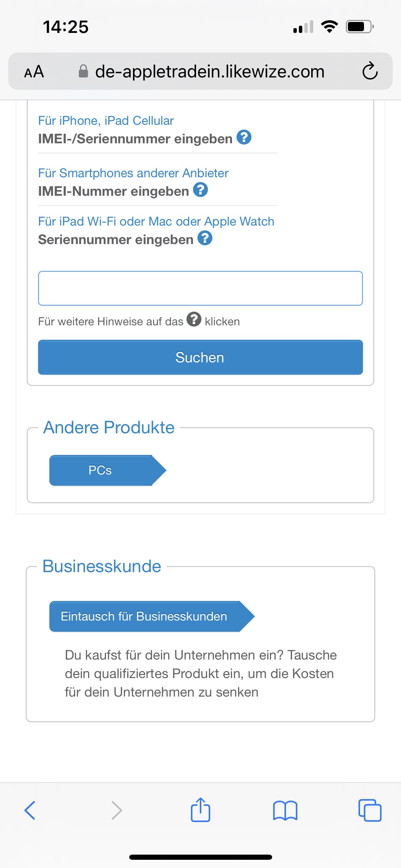Tap help icon beside IMEI-Nummer eingeben
The image size is (401, 868).
tap(200, 190)
